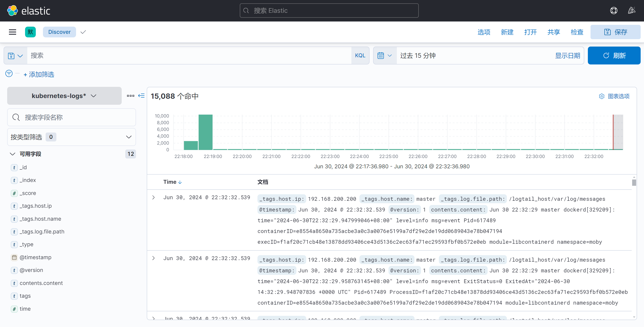
Task: Click the green space avatar icon
Action: tap(30, 32)
